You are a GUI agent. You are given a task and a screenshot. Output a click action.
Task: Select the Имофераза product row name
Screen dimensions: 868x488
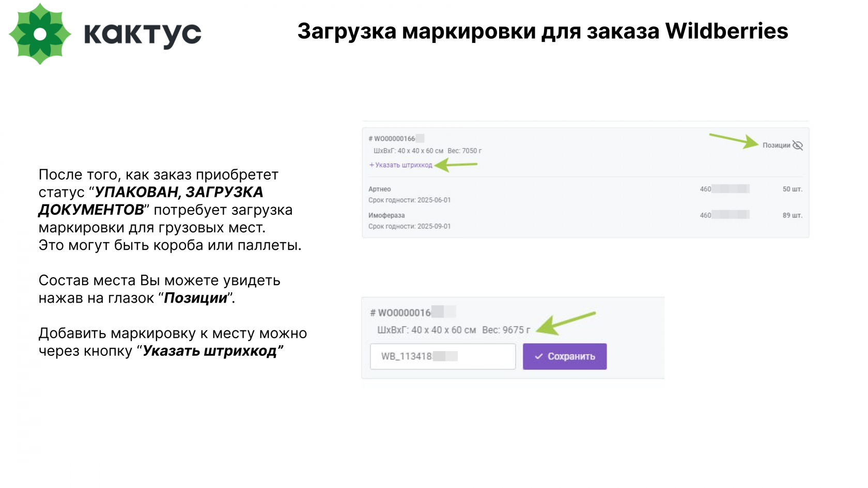point(386,215)
